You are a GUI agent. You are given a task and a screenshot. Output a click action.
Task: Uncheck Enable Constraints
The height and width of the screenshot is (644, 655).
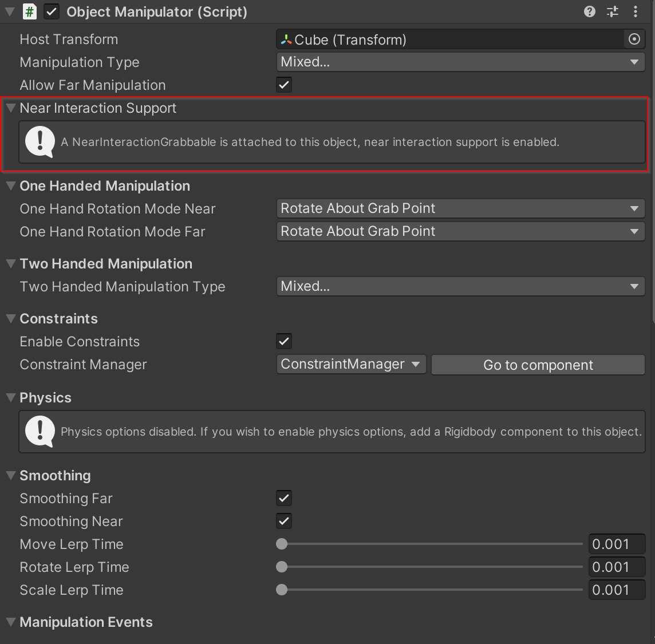[x=283, y=341]
